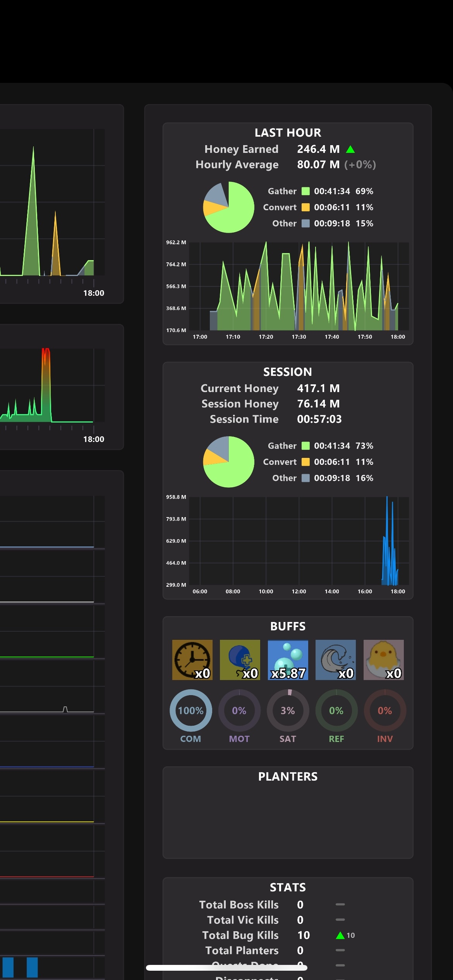
Task: Click the green triangle beside Honey Earned
Action: click(350, 149)
